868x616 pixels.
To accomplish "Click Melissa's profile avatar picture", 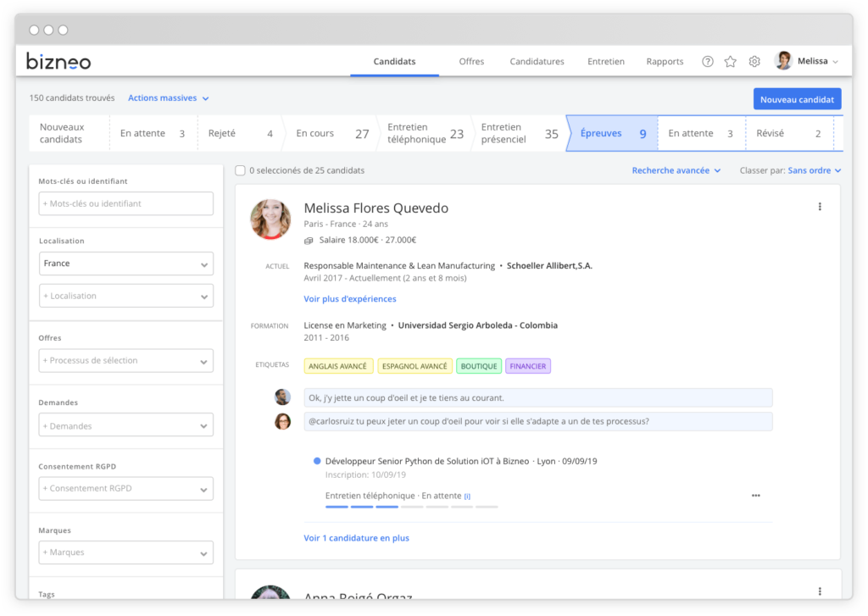I will pyautogui.click(x=271, y=219).
